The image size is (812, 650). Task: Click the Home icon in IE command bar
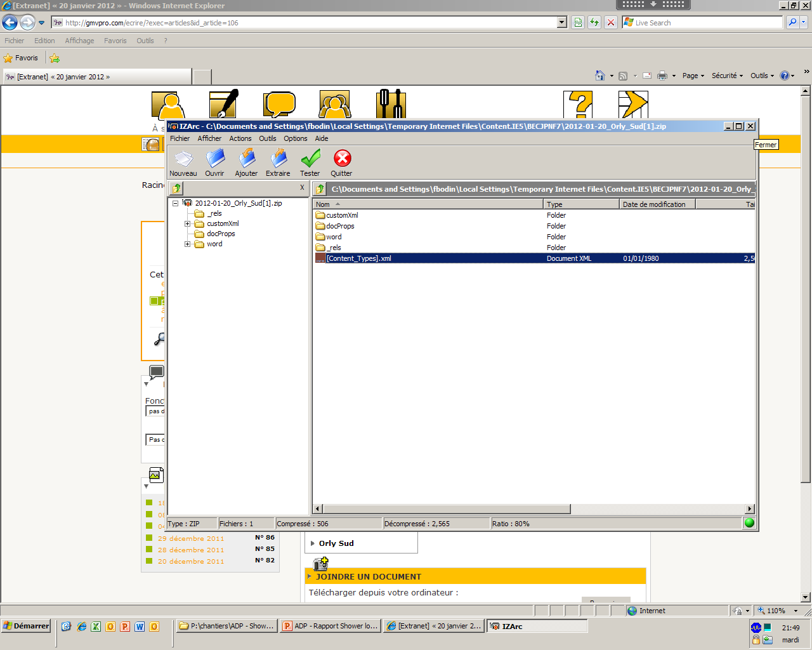(600, 76)
